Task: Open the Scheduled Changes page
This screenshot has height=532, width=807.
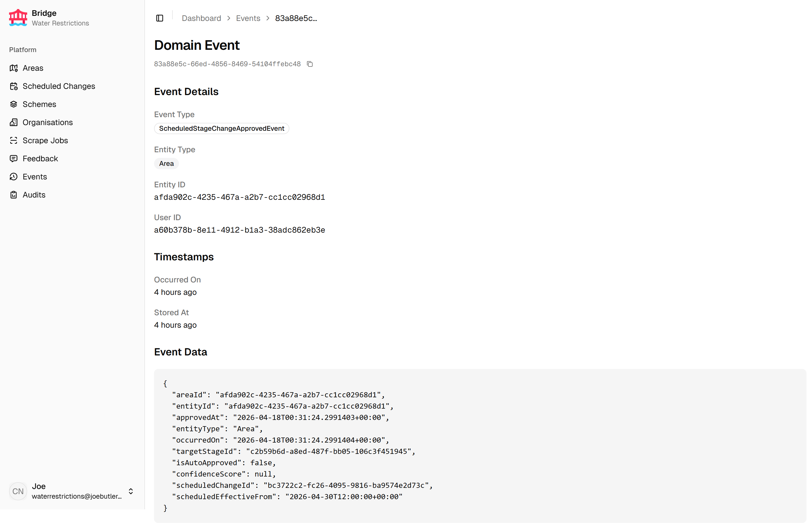Action: point(59,86)
